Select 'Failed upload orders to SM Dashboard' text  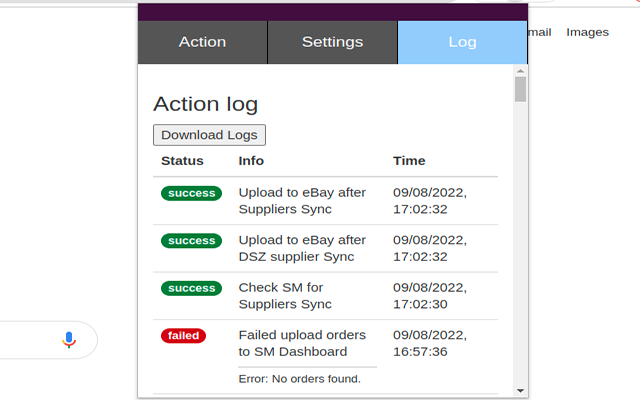302,343
